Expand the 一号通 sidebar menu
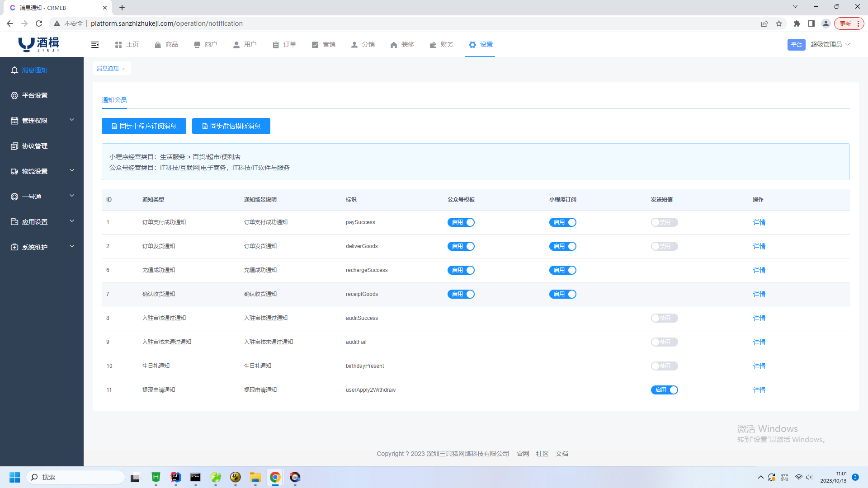 coord(42,197)
